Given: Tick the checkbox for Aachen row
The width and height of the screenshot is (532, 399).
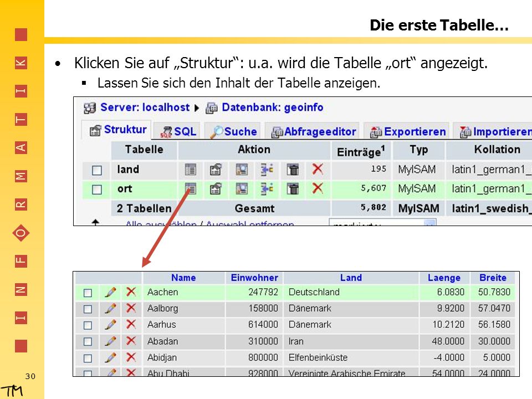Looking at the screenshot, I should [x=88, y=293].
